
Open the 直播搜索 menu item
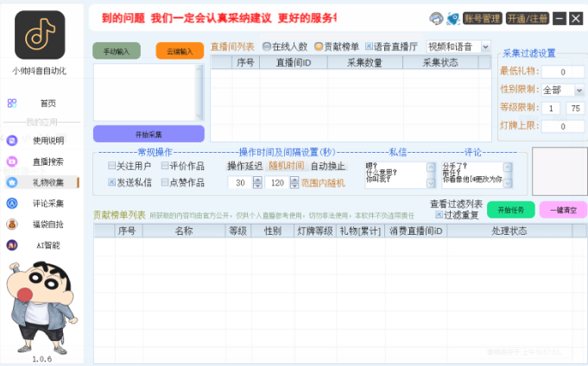[x=48, y=161]
